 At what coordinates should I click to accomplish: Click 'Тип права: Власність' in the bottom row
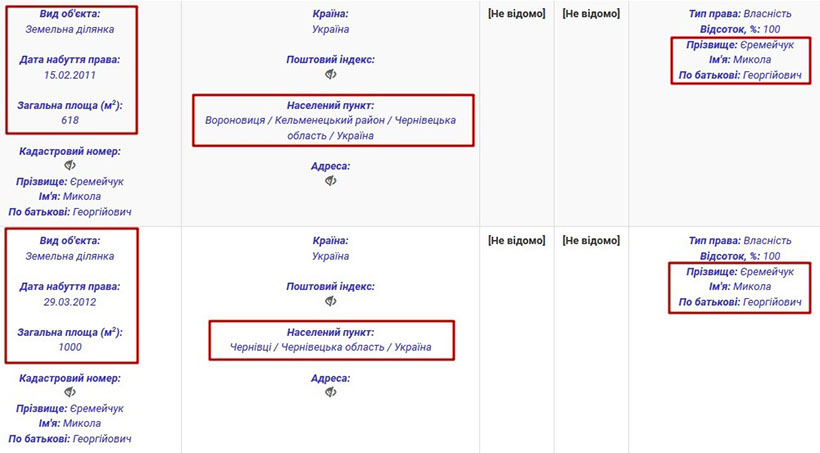(741, 241)
